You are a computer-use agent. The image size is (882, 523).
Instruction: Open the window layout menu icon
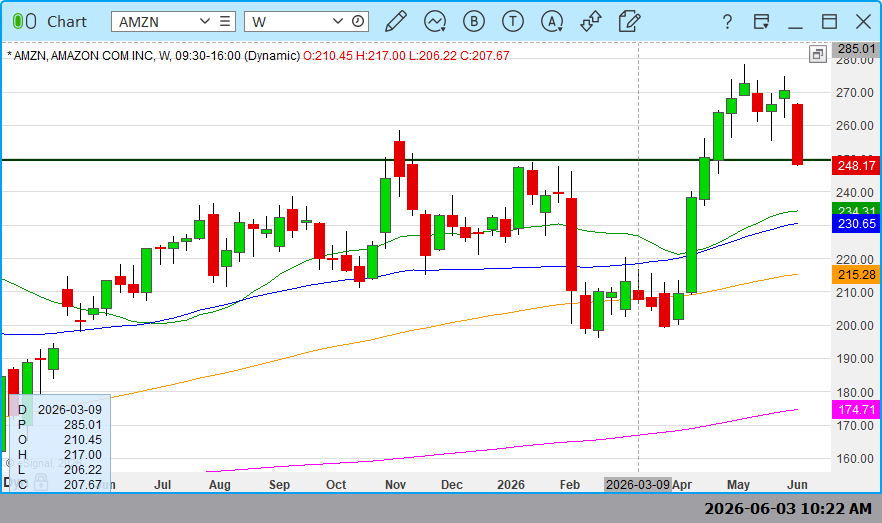pos(761,21)
